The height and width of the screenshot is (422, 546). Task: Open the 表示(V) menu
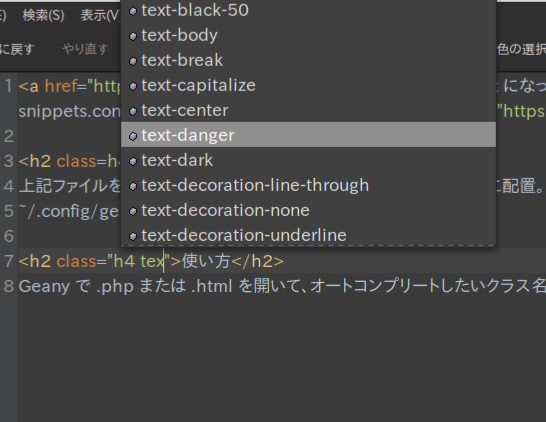click(100, 15)
